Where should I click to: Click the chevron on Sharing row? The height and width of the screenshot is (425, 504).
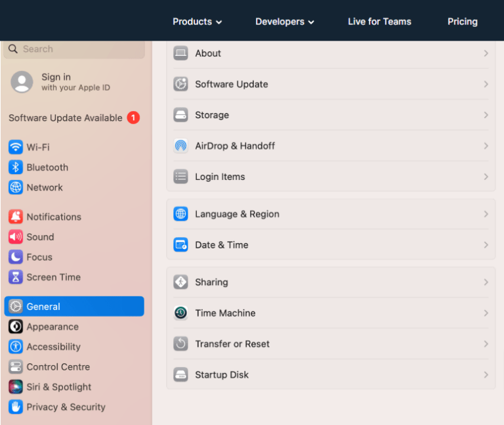click(x=486, y=282)
